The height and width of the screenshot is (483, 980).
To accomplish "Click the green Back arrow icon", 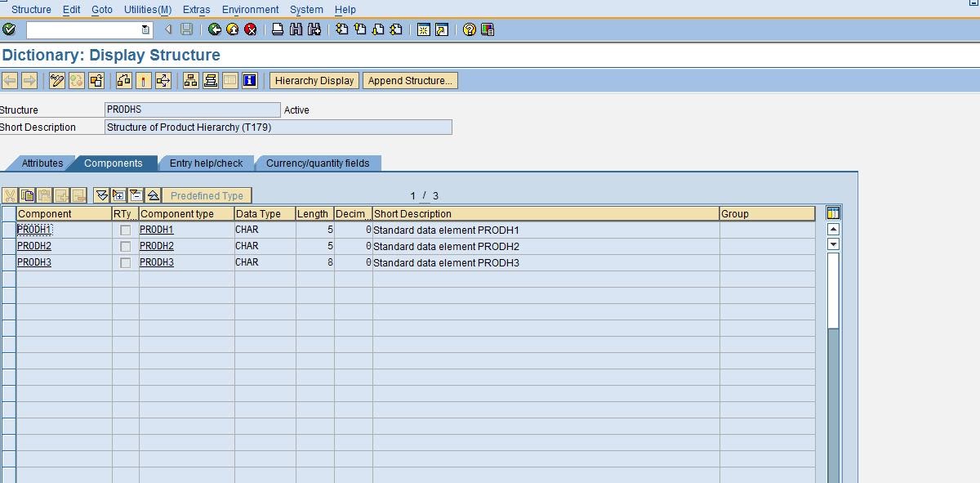I will pyautogui.click(x=216, y=29).
